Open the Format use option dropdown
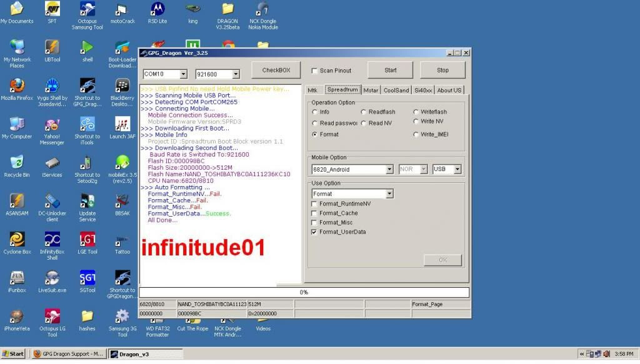This screenshot has width=640, height=364. [389, 194]
